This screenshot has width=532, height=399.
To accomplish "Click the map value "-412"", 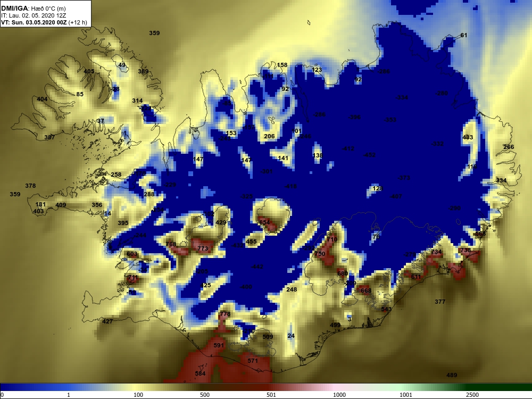I will coord(348,148).
